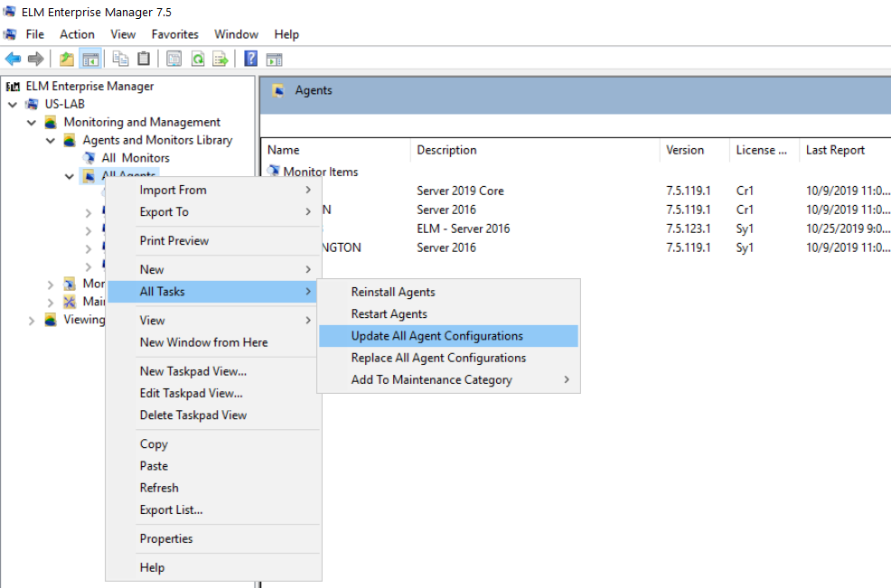Open the Action menu

click(x=78, y=34)
